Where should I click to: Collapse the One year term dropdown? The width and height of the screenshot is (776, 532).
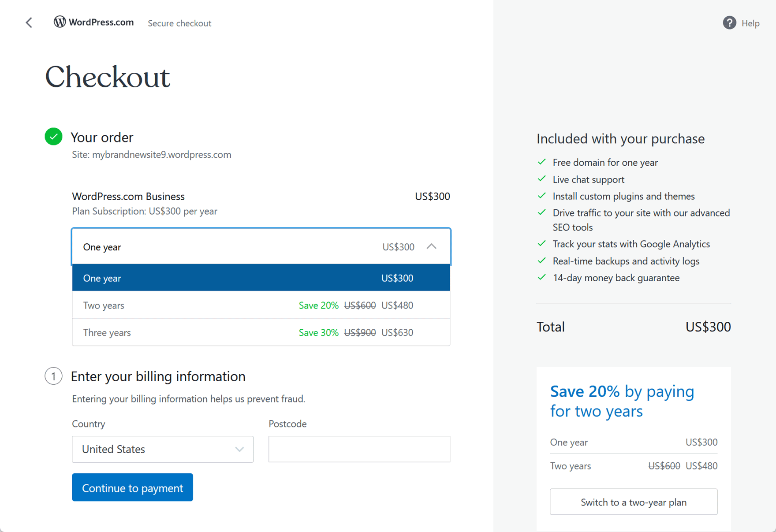click(261, 247)
